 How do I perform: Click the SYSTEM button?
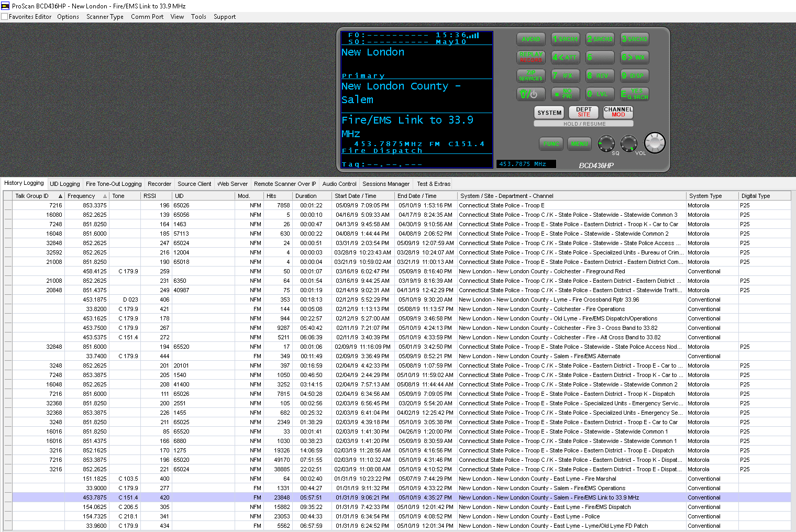[549, 113]
